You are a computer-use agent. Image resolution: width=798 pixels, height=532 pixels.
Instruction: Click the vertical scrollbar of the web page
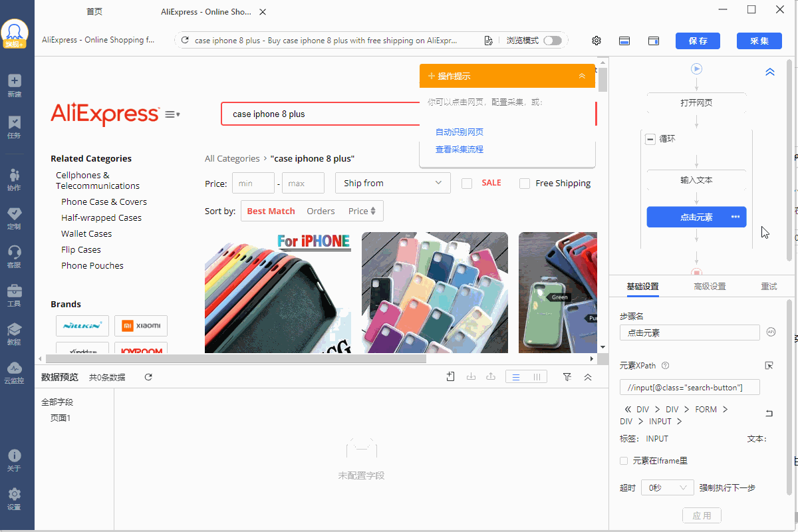point(602,79)
